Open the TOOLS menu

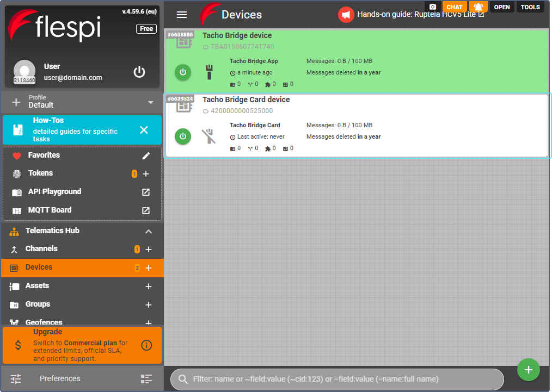[530, 7]
